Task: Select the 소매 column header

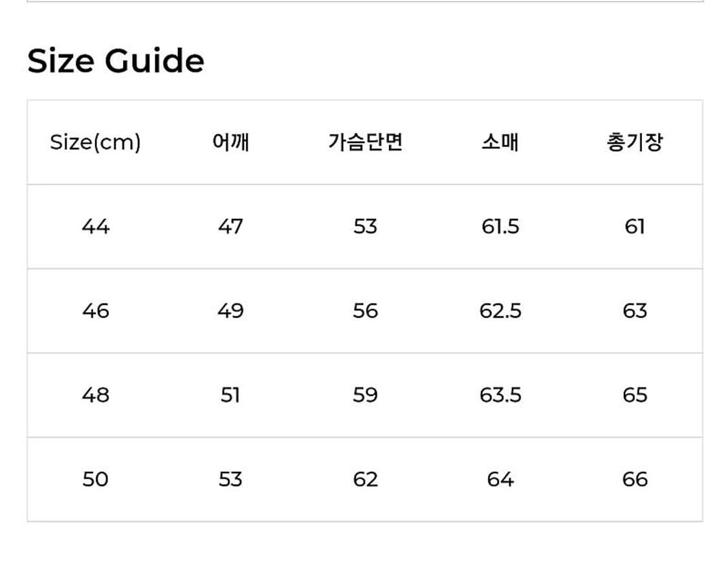Action: click(x=500, y=142)
